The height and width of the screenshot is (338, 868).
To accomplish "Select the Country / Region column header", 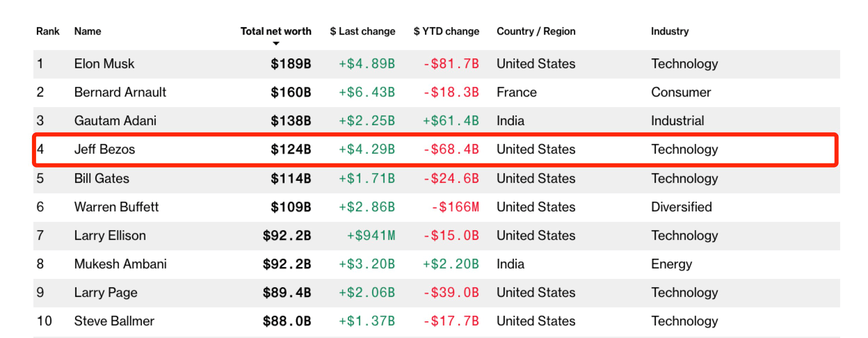I will tap(536, 31).
